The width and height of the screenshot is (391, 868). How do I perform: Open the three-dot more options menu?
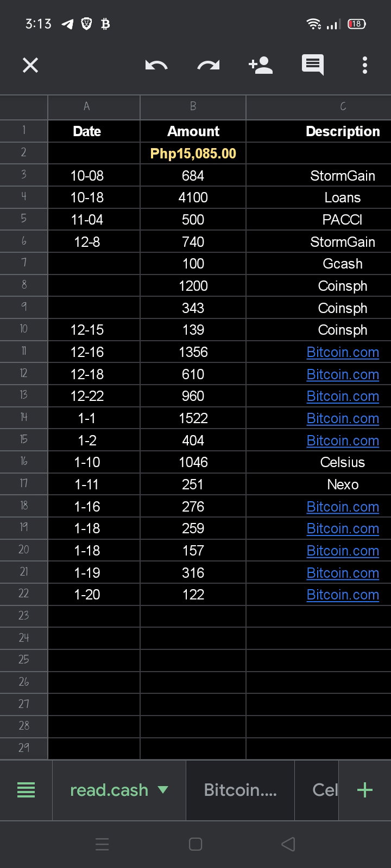[365, 65]
